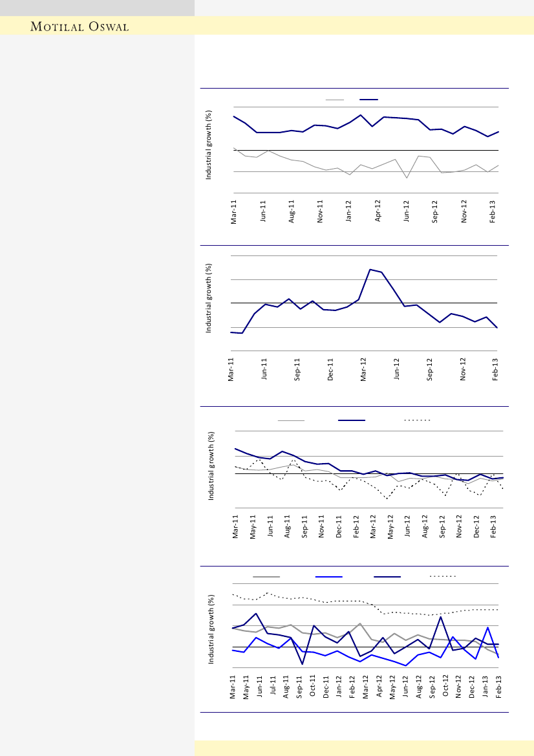The width and height of the screenshot is (534, 756).
Task: Click bottom chart's Industrial growth (%) axis title
Action: [211, 630]
